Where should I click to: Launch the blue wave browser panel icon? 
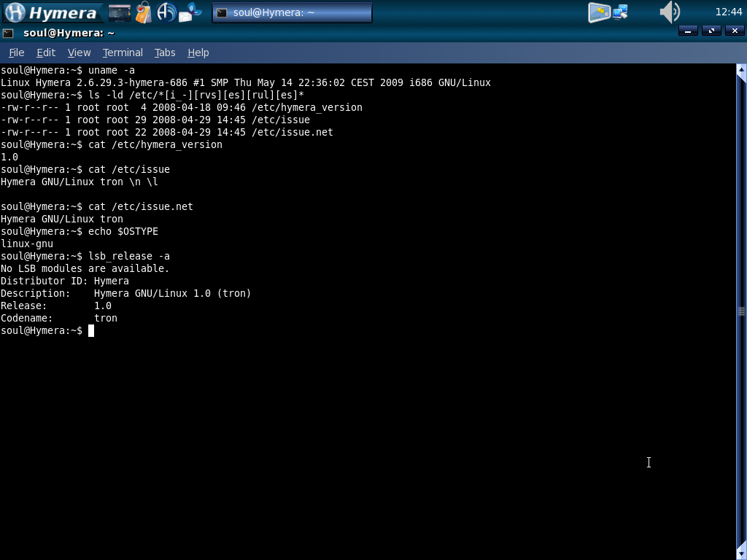166,12
